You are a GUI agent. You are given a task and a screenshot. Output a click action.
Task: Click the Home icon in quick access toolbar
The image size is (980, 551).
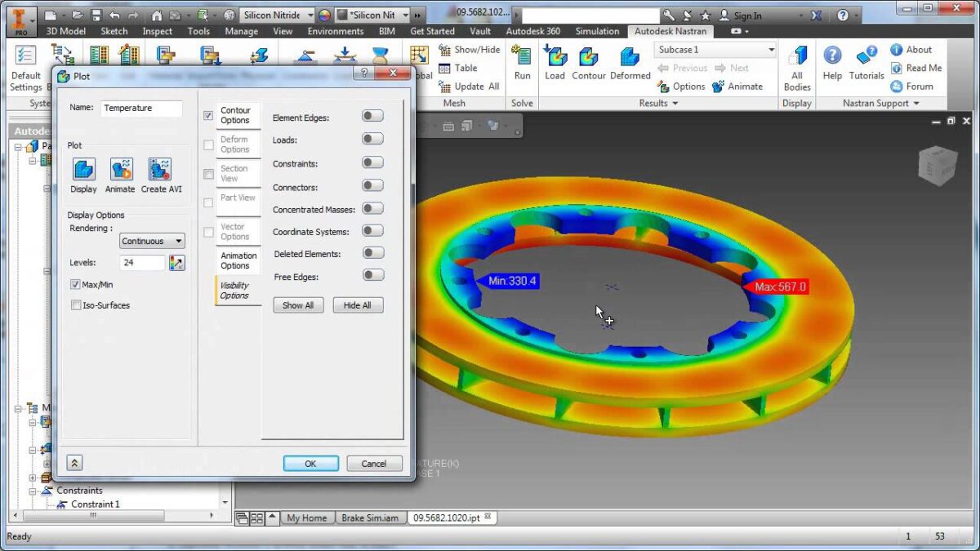pos(157,15)
